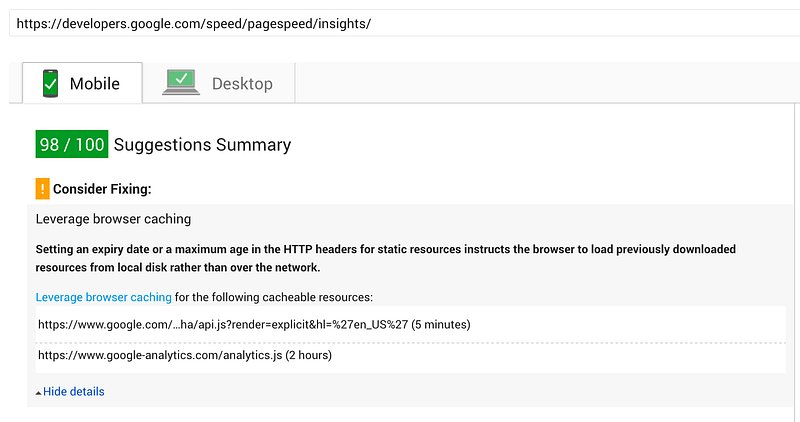Click the caching description paragraph text
800x422 pixels.
pos(385,258)
